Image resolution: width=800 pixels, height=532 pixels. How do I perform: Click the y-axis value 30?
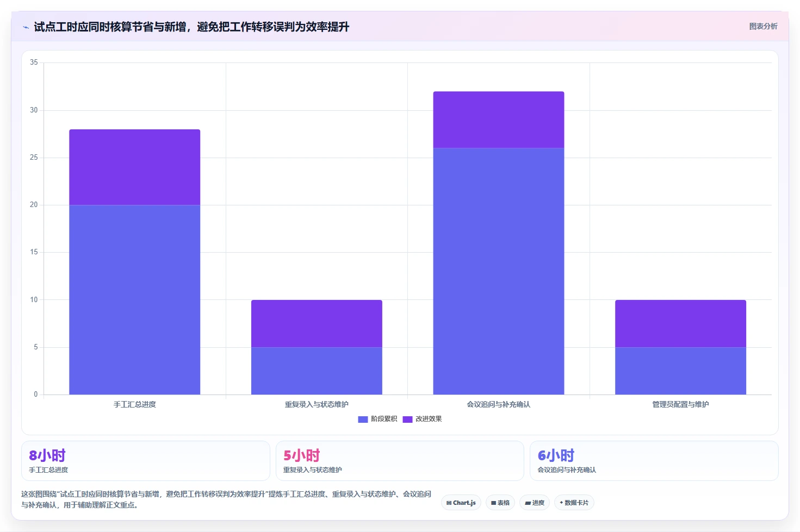(34, 110)
